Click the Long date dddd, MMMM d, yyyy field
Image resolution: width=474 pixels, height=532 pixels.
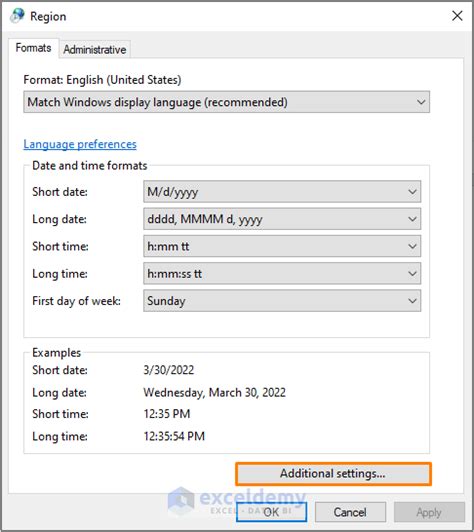tap(282, 219)
